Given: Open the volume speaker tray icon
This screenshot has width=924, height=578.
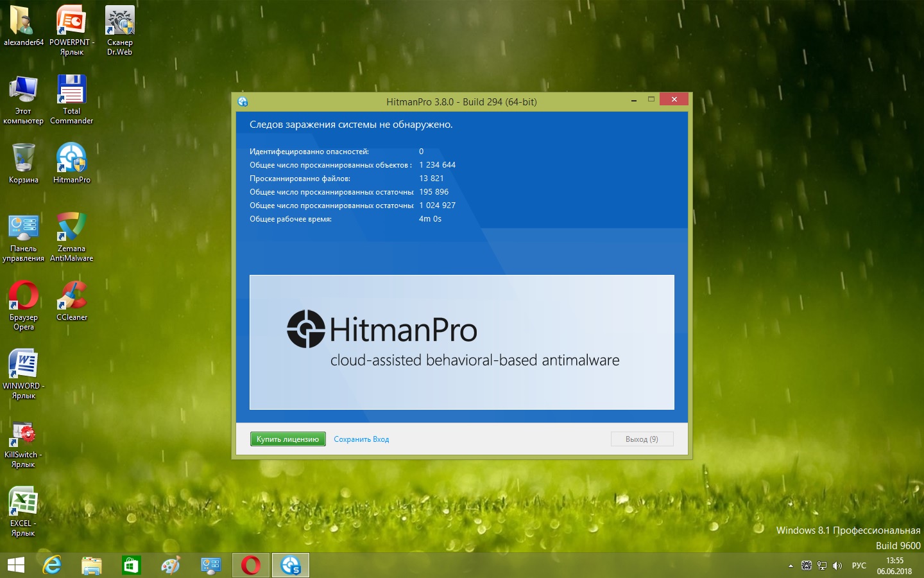Looking at the screenshot, I should [837, 566].
